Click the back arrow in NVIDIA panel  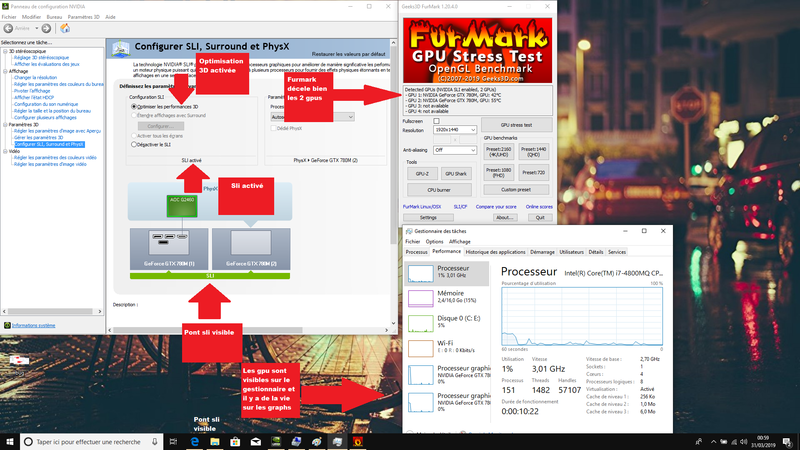[x=9, y=28]
